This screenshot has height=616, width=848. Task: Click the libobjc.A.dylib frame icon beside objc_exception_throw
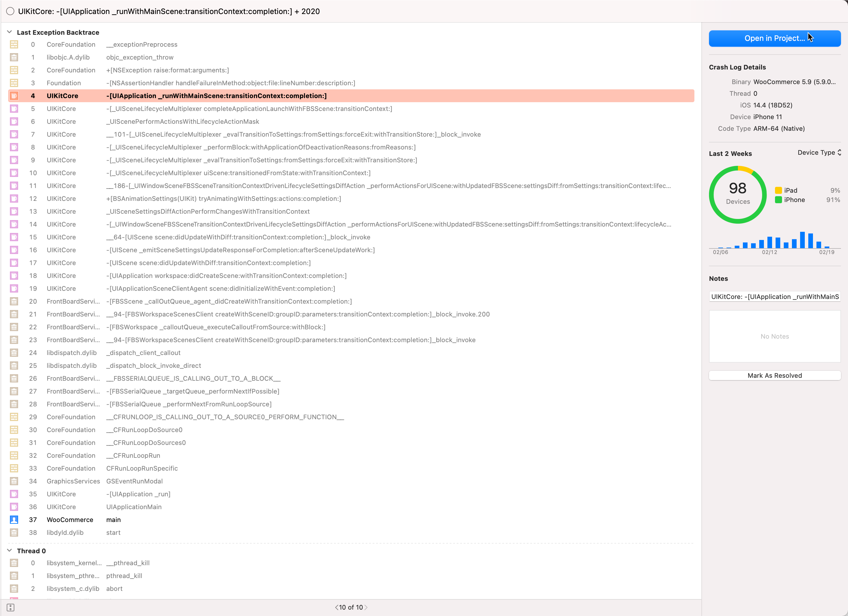14,57
